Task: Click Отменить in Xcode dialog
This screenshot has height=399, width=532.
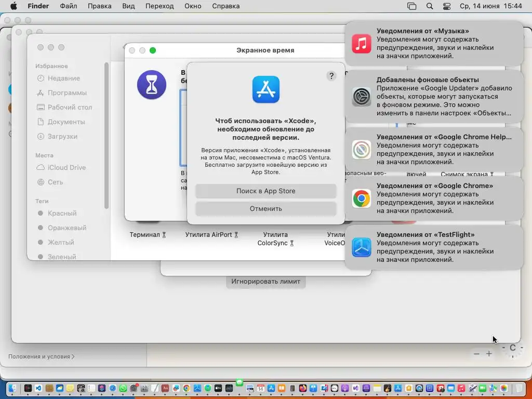Action: [x=265, y=209]
